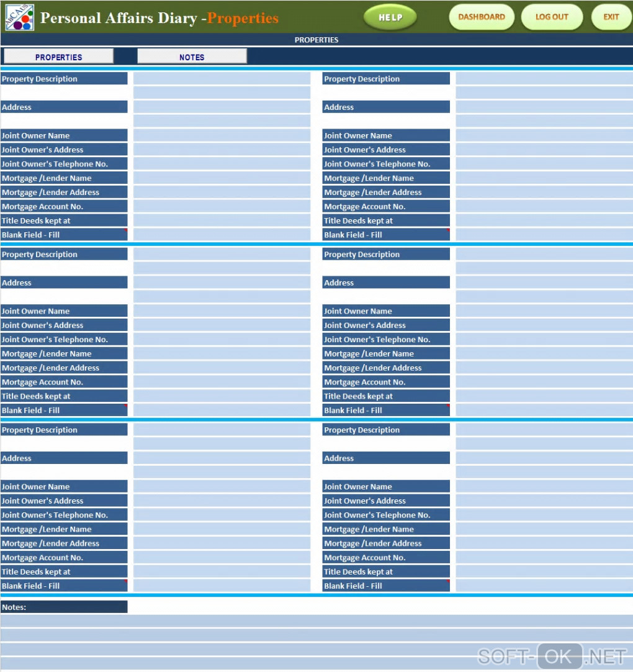Click the bottom-left block's Property Description input field
Image resolution: width=633 pixels, height=672 pixels.
tap(222, 429)
